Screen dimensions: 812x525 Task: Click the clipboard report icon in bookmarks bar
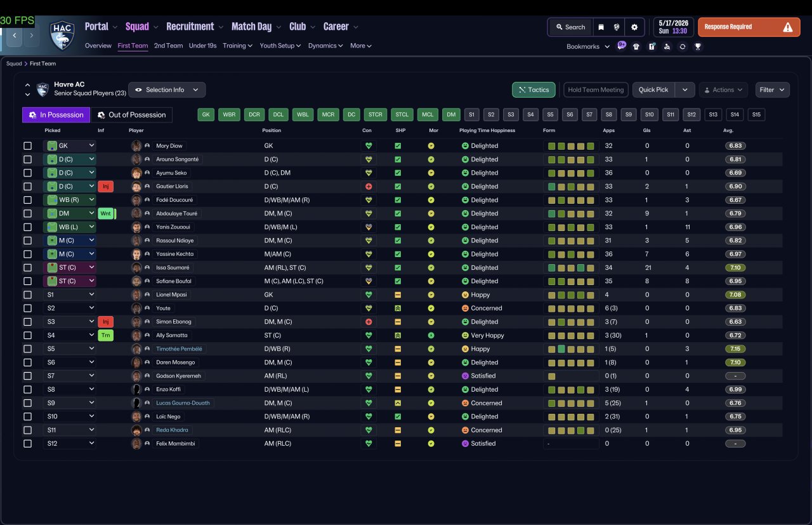point(652,46)
